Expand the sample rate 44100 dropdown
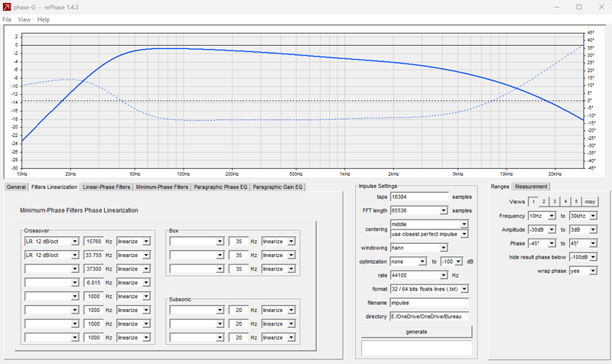612x364 pixels. tap(418, 275)
